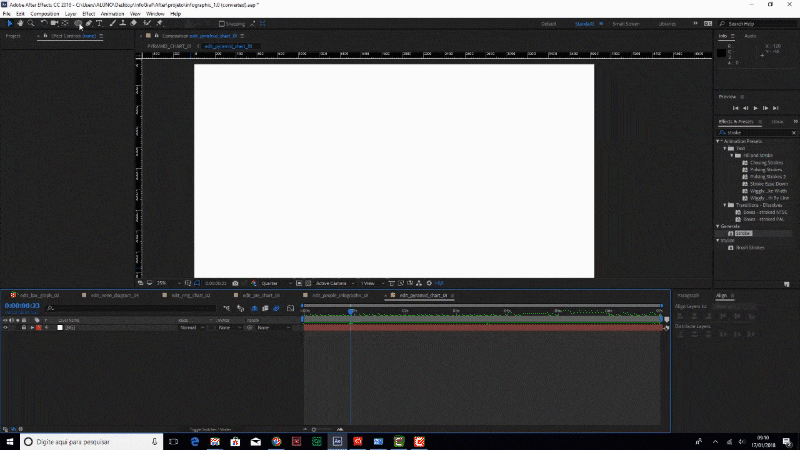Jump to first frame in Preview panel
The image size is (800, 450).
tap(735, 107)
